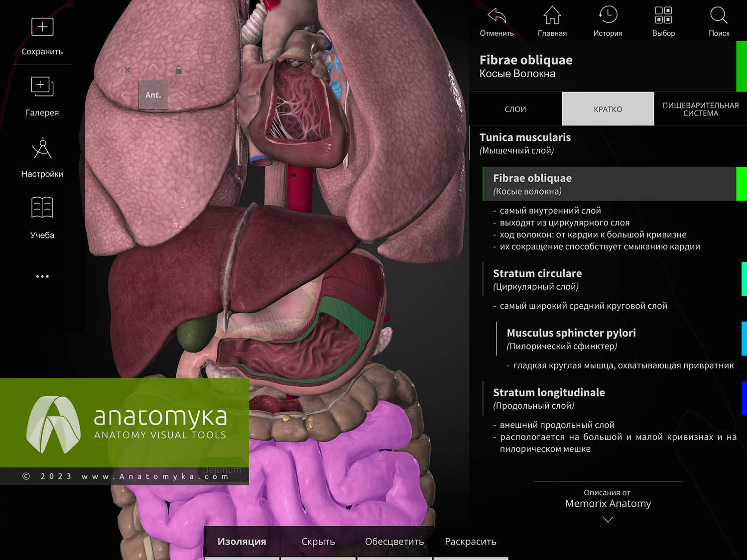Open ПИЩЕВАРИТЕЛЬНАЯ СИСТЕМА tab
The height and width of the screenshot is (560, 747).
coord(701,109)
